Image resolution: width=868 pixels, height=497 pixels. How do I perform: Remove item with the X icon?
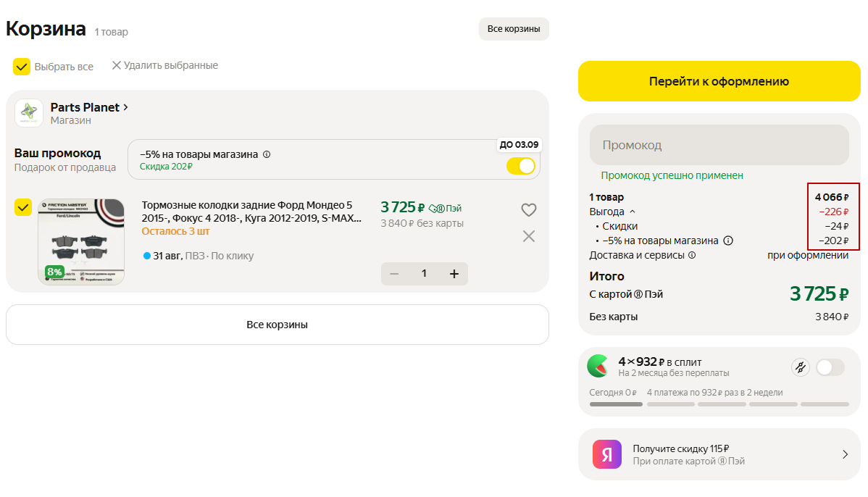(529, 236)
